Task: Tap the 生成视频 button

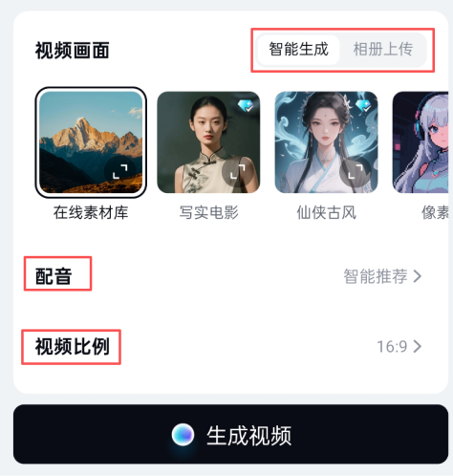Action: click(x=230, y=434)
